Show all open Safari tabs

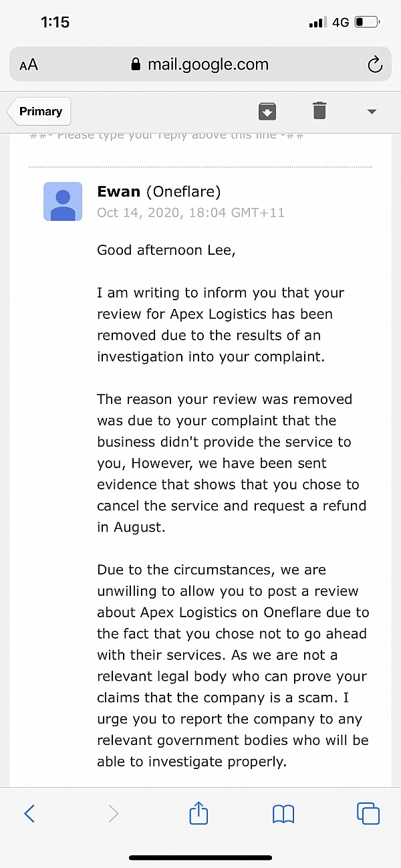point(368,813)
